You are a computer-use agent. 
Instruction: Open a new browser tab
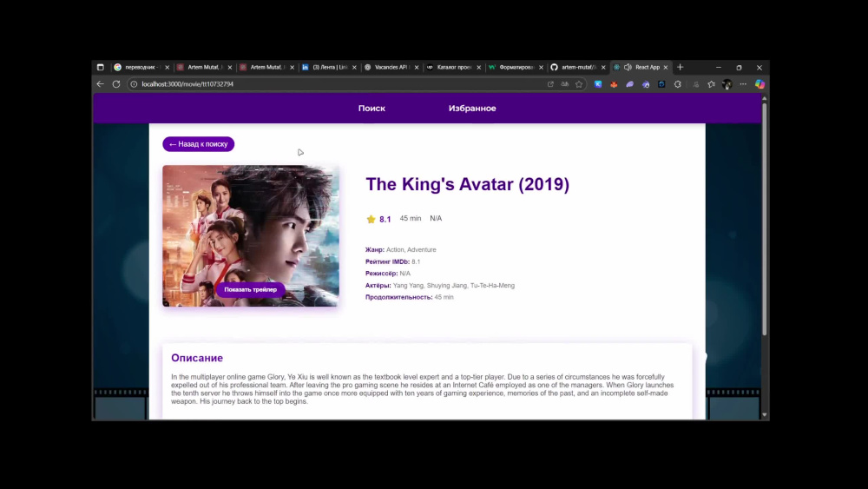[681, 67]
